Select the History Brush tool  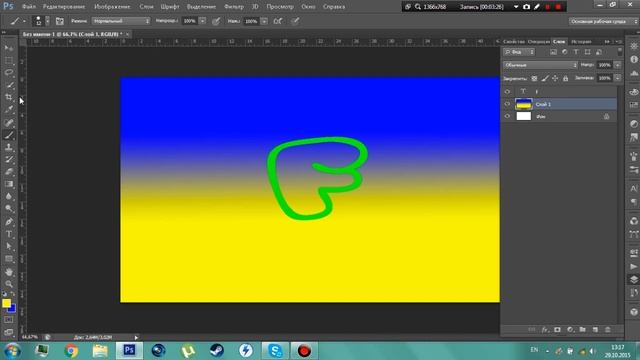tap(9, 160)
